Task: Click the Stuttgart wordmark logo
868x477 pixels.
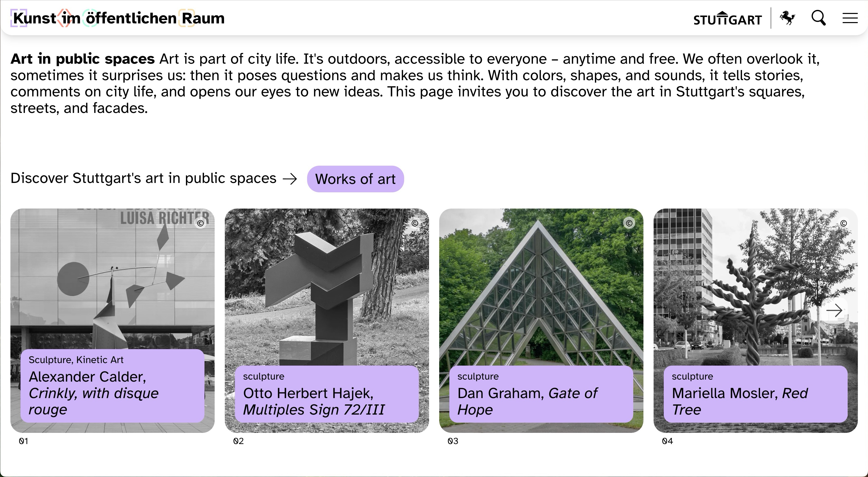Action: pos(728,19)
